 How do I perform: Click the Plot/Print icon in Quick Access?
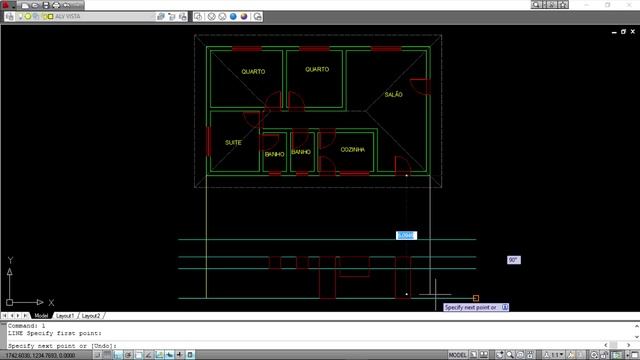56,5
